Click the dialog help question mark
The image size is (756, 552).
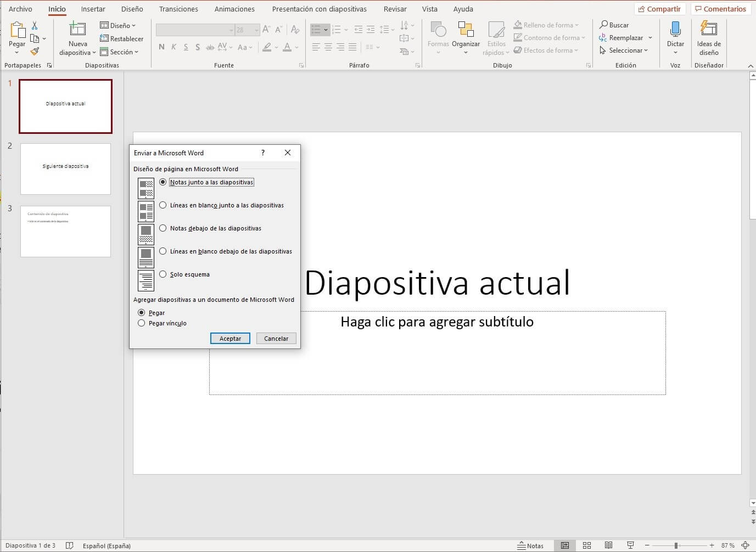(x=263, y=153)
